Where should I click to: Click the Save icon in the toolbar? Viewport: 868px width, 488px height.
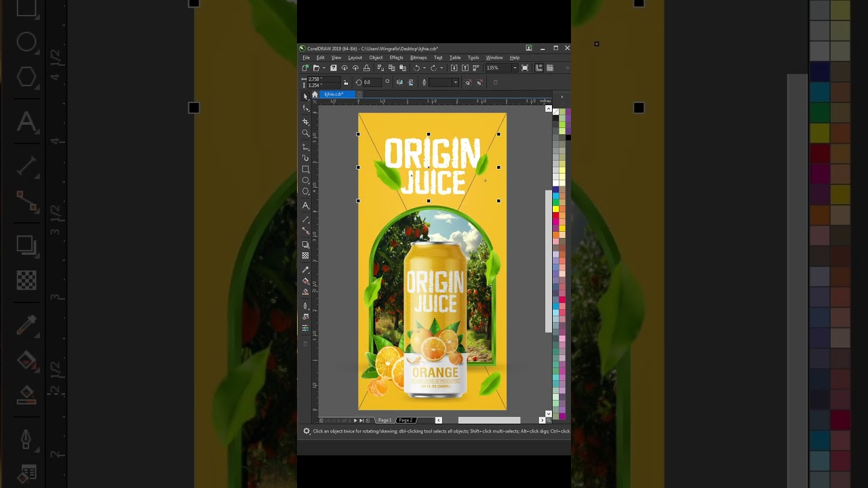click(x=333, y=68)
